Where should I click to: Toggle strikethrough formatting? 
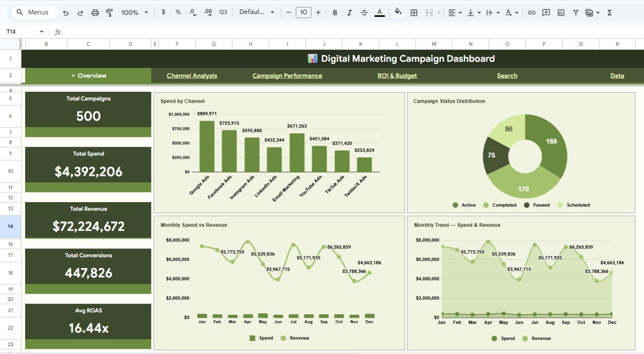point(364,12)
